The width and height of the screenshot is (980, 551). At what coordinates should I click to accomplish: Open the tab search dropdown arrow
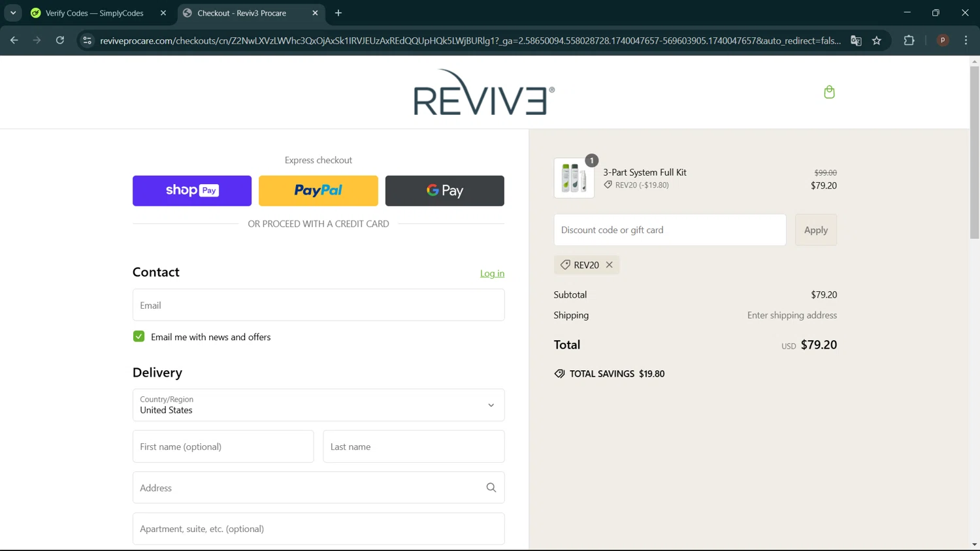click(x=13, y=13)
